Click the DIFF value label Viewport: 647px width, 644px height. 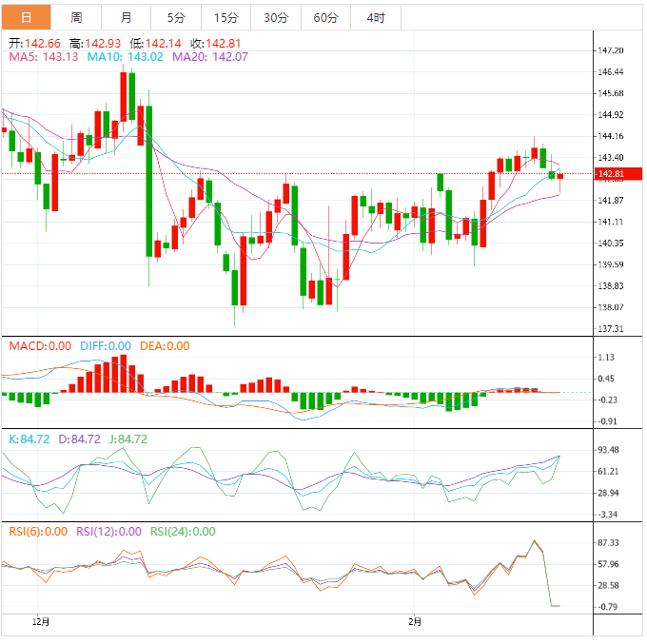106,346
